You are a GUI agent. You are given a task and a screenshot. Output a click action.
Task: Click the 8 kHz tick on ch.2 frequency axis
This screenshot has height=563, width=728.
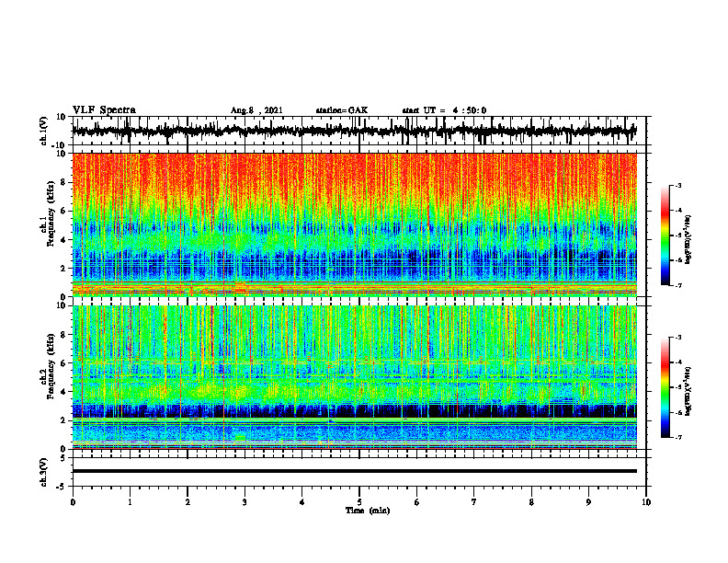click(63, 335)
